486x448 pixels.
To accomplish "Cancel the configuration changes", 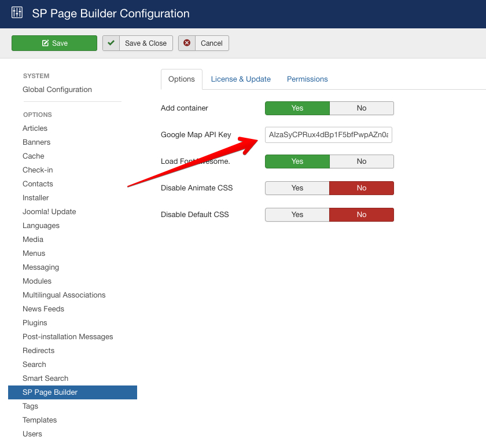I will [204, 43].
